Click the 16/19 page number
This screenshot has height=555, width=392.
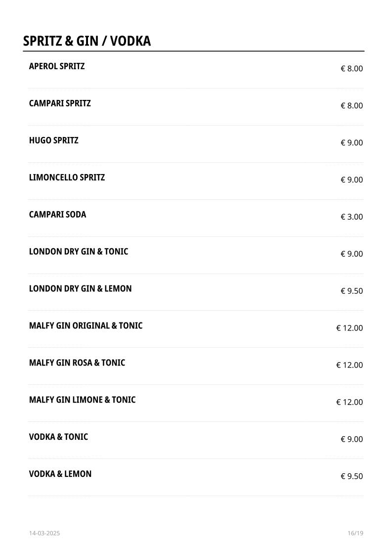click(x=355, y=533)
